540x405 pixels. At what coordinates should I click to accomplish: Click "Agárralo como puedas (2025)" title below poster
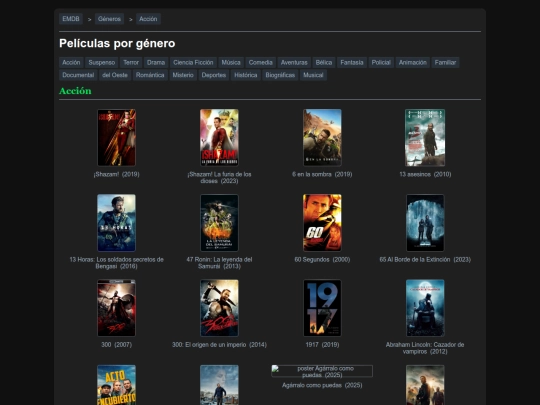322,385
